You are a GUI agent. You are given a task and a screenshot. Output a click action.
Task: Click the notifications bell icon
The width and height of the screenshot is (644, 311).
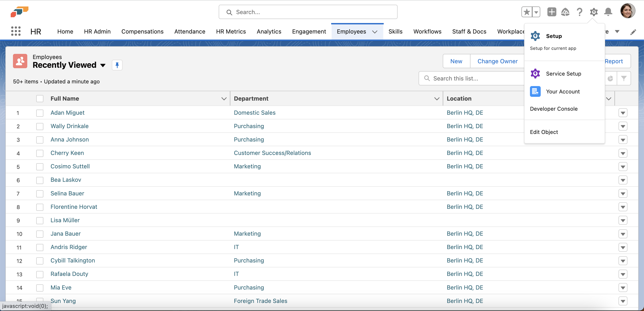pyautogui.click(x=608, y=12)
